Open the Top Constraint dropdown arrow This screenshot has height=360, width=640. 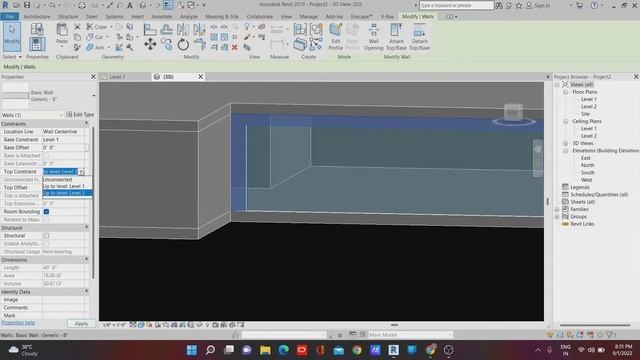coord(81,172)
